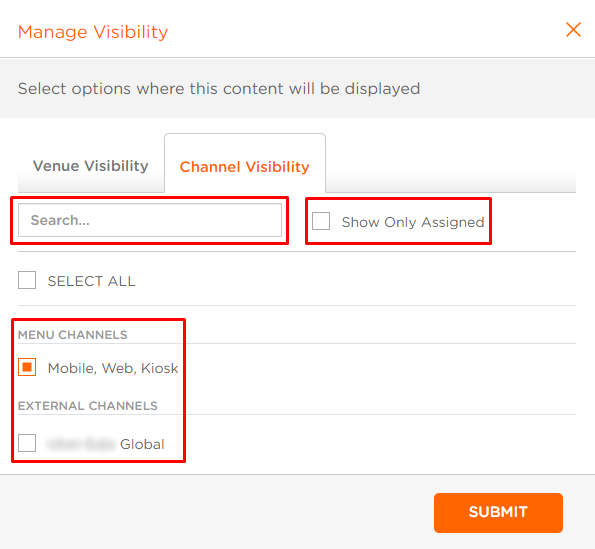Uncheck the Mobile, Web, Kiosk checkbox
The image size is (595, 549).
[27, 367]
